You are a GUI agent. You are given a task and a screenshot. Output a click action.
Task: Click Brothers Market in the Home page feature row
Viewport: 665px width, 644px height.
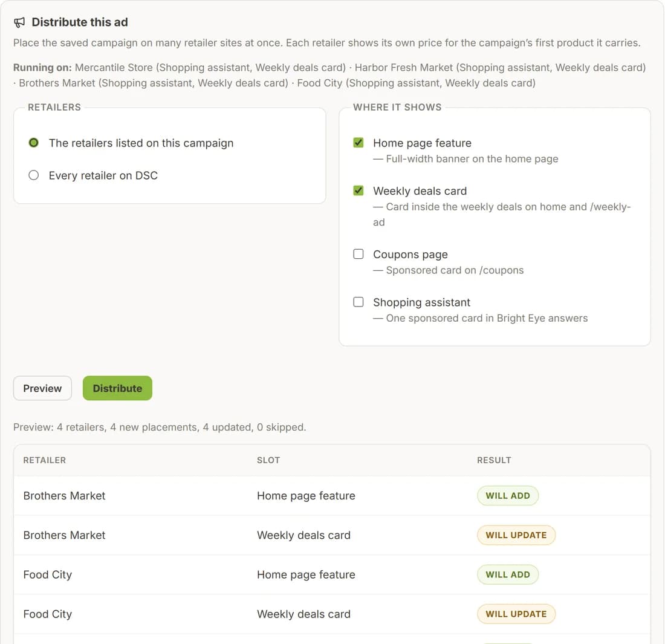coord(64,496)
